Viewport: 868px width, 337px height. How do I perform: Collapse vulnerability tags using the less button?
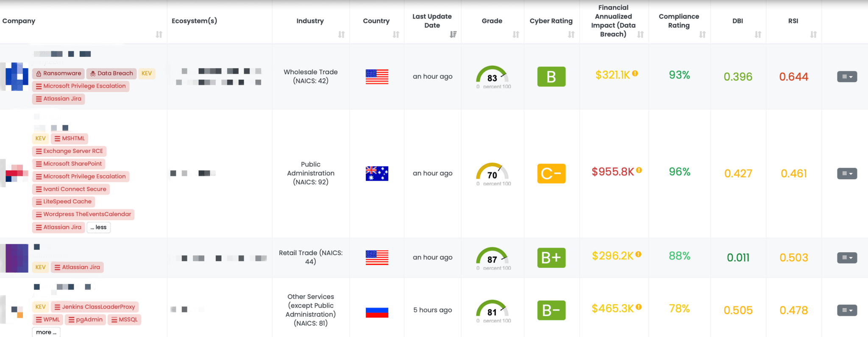click(x=98, y=227)
